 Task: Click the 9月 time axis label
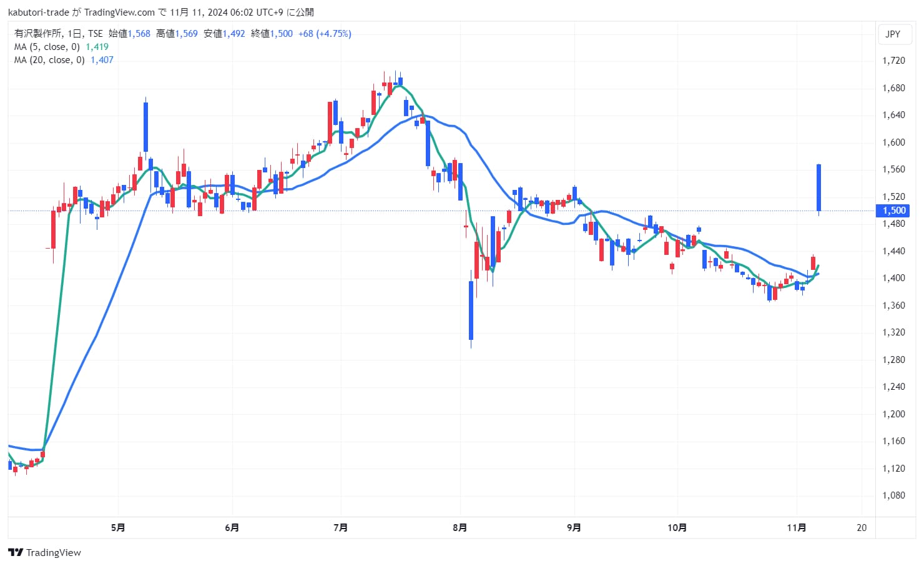574,528
